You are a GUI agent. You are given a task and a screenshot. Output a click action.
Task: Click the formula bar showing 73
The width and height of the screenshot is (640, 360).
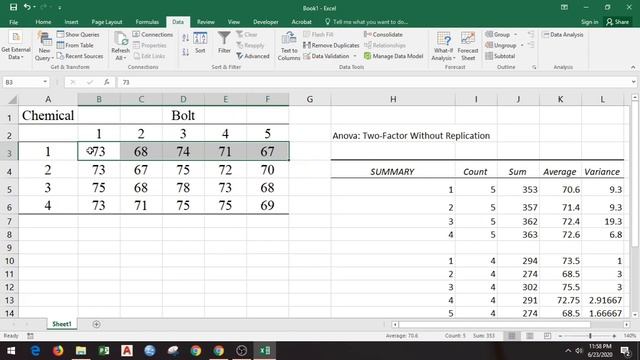point(373,82)
